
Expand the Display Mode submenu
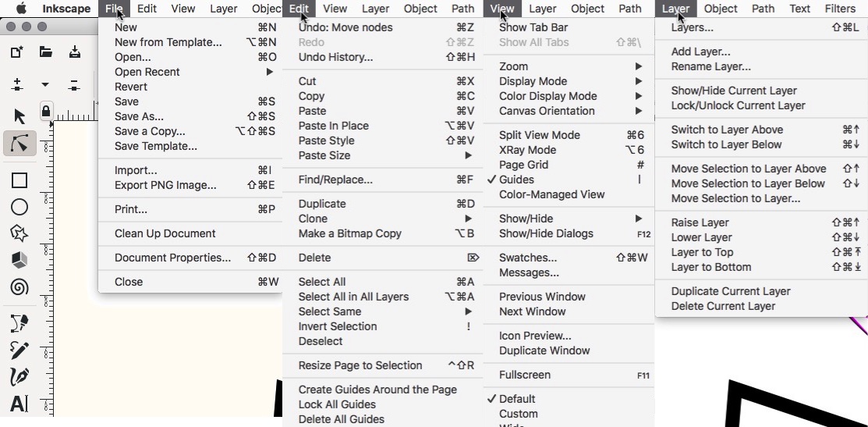[x=569, y=81]
